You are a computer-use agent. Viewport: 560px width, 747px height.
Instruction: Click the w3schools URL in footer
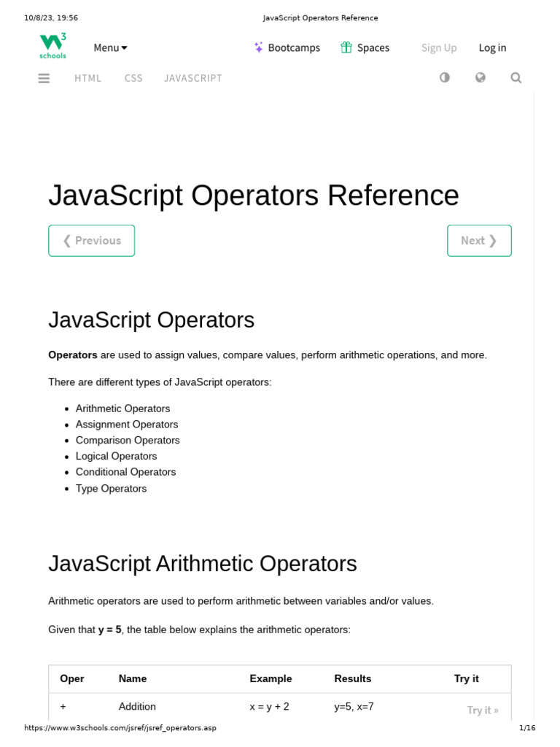coord(120,728)
